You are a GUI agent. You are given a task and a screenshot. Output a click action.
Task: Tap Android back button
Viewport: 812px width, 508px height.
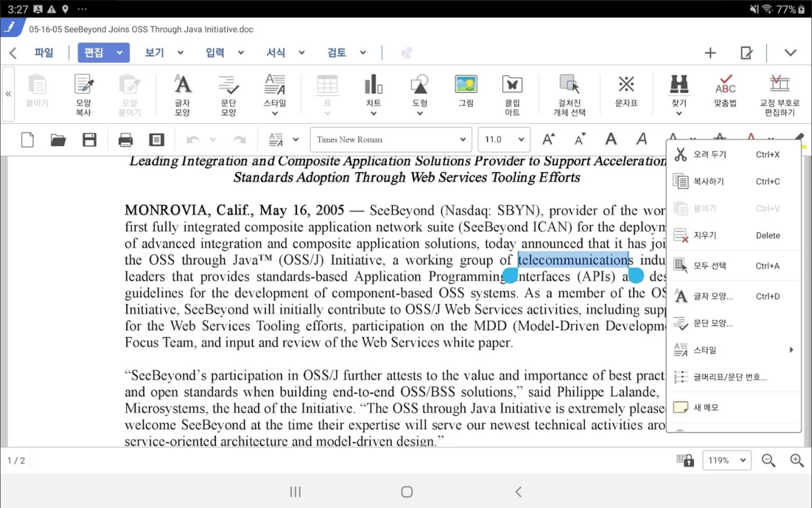coord(518,492)
